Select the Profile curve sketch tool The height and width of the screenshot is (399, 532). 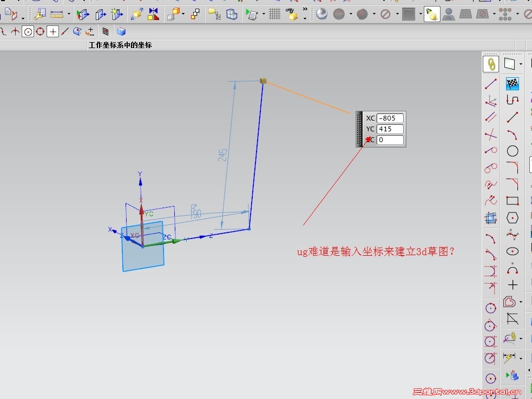(x=513, y=101)
